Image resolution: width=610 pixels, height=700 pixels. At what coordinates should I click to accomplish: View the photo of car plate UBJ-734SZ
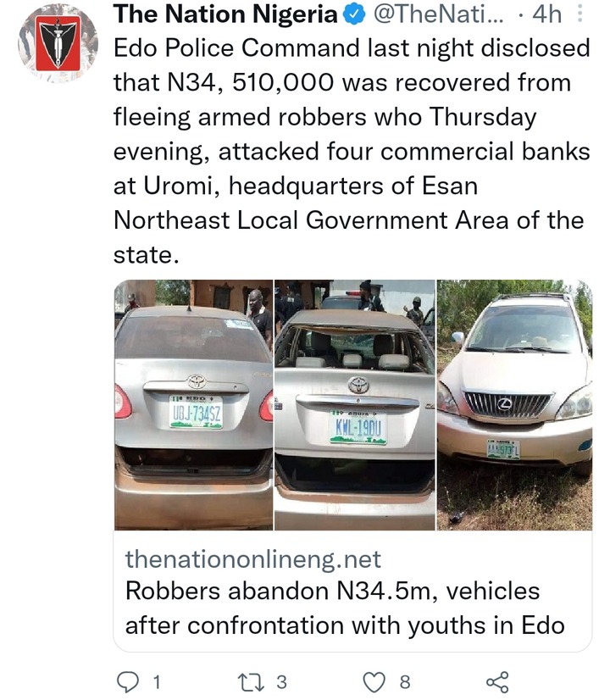193,405
